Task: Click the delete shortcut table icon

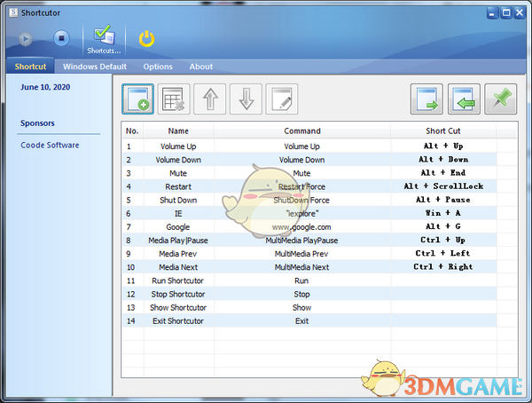Action: coord(174,99)
